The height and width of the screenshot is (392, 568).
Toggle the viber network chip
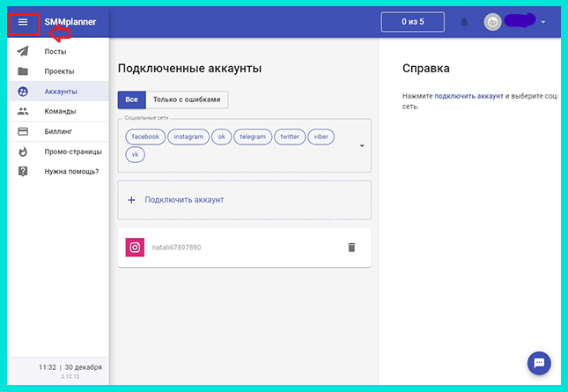click(x=321, y=137)
